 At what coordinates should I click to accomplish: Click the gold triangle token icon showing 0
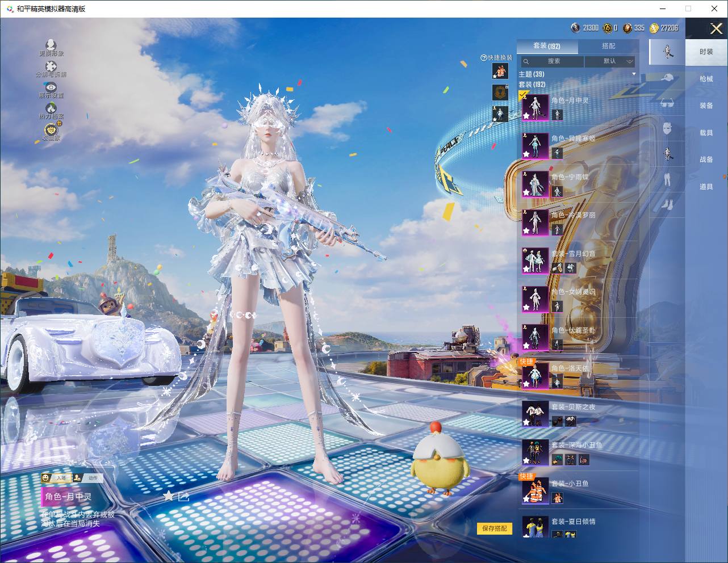(x=608, y=28)
